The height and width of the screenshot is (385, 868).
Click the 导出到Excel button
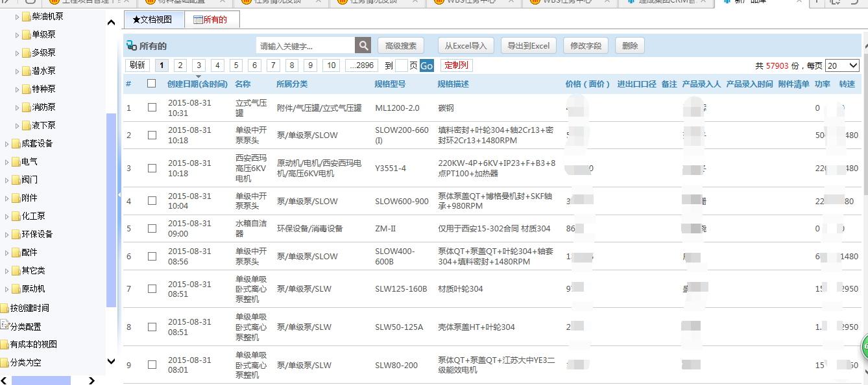pyautogui.click(x=529, y=45)
